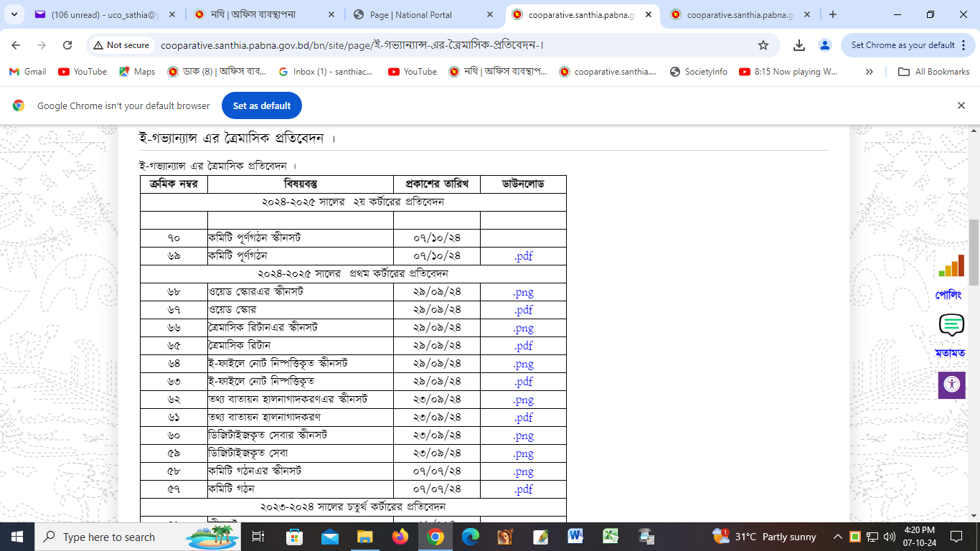Launch Microsoft Word from the taskbar
Image resolution: width=980 pixels, height=551 pixels.
point(575,537)
